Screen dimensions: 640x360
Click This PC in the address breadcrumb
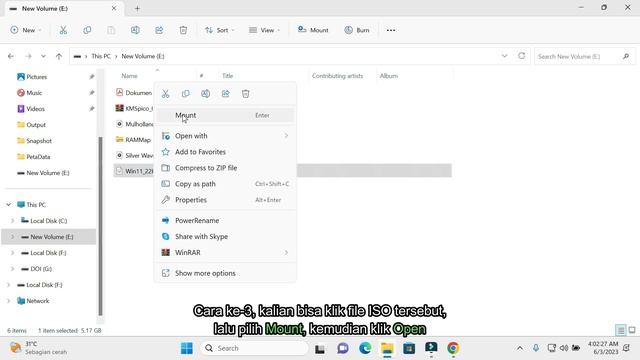pyautogui.click(x=101, y=56)
